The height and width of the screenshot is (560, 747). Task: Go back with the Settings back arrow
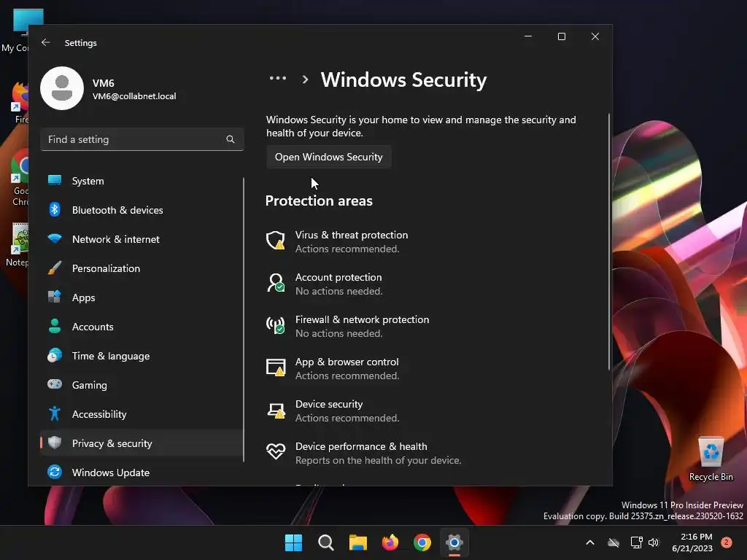point(46,42)
